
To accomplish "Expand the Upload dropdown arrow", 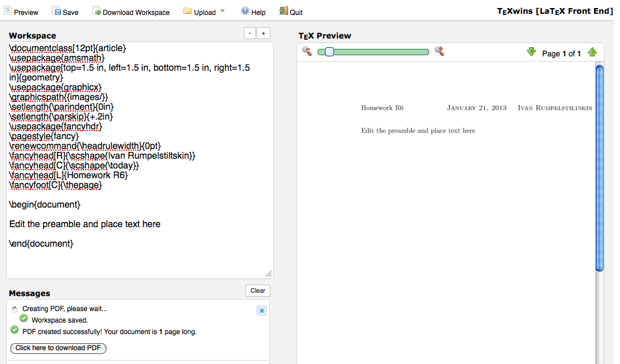I will 223,12.
